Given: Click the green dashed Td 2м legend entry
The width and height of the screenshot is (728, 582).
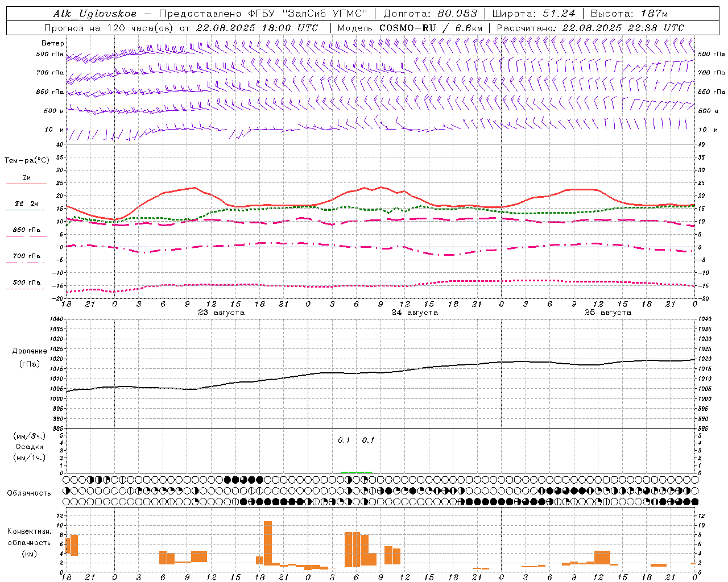Looking at the screenshot, I should pyautogui.click(x=26, y=206).
